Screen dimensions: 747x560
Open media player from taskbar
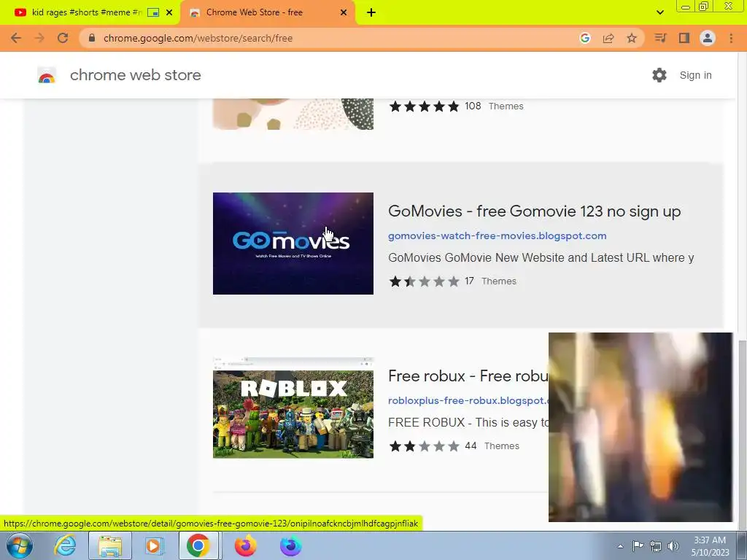point(154,545)
